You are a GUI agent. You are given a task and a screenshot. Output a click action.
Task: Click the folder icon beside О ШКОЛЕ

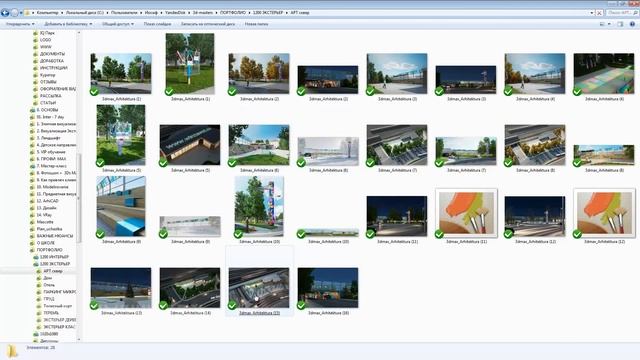click(32, 243)
